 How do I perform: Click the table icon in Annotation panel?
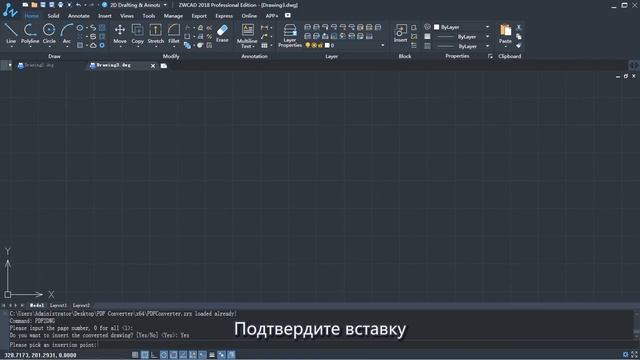click(x=264, y=45)
